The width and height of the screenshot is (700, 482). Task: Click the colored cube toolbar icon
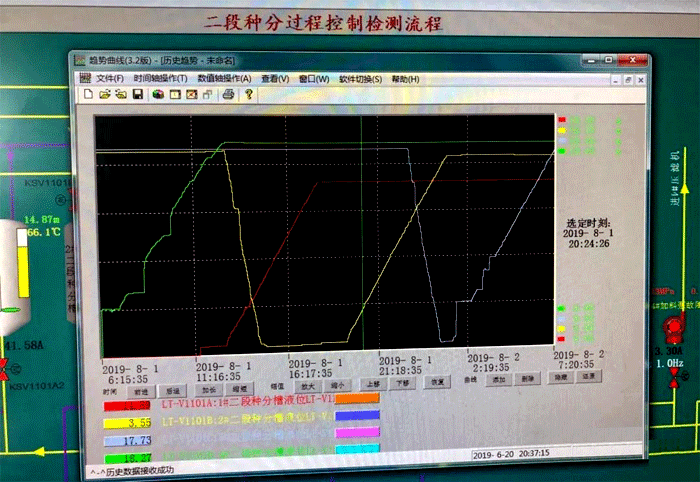(x=157, y=95)
